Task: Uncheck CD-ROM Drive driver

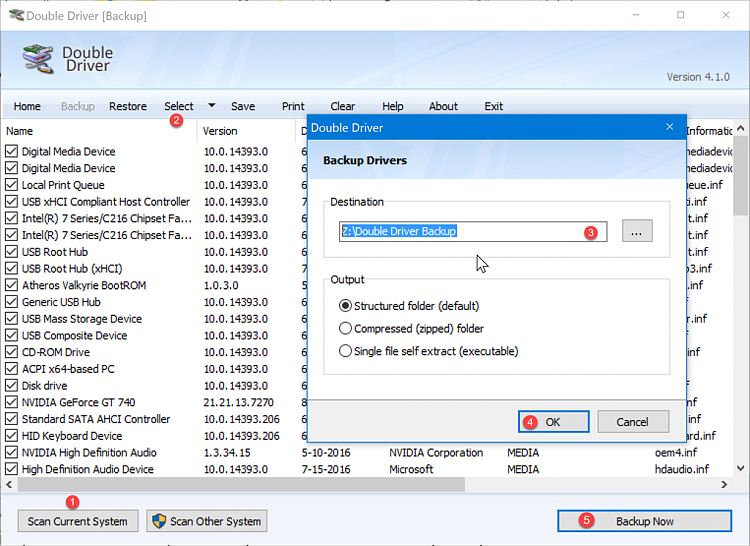Action: tap(11, 352)
